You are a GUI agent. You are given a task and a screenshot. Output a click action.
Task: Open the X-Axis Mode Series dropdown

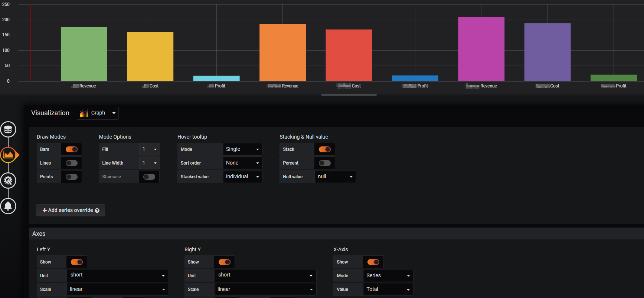tap(388, 276)
